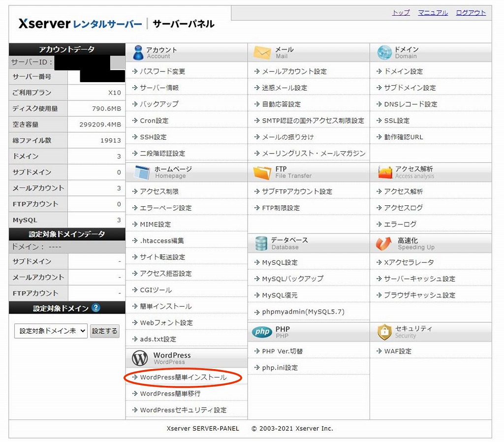504x442 pixels.
Task: Open PHP Ver.切替
Action: [282, 351]
